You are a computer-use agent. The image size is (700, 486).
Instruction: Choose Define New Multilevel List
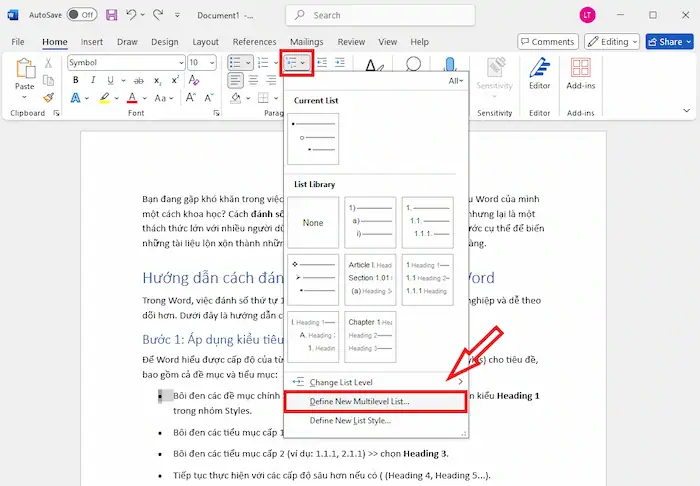359,401
